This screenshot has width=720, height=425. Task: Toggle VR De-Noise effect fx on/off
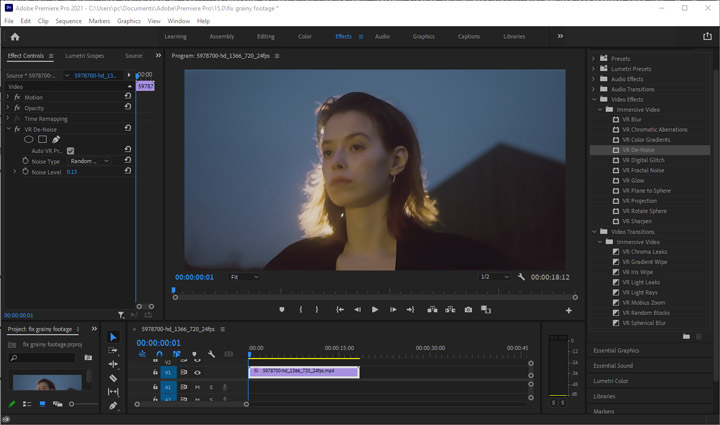(17, 129)
